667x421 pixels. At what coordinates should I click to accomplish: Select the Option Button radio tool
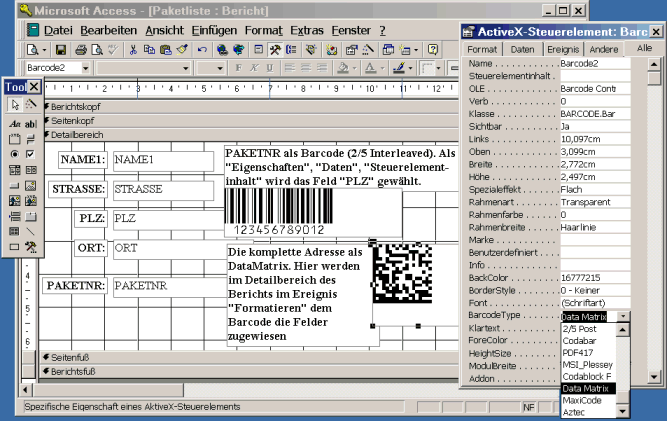pos(15,154)
